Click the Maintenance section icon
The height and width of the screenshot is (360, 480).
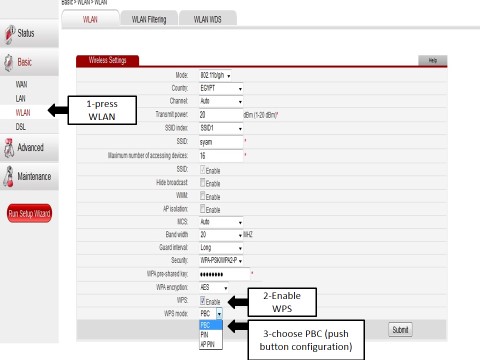pos(9,176)
